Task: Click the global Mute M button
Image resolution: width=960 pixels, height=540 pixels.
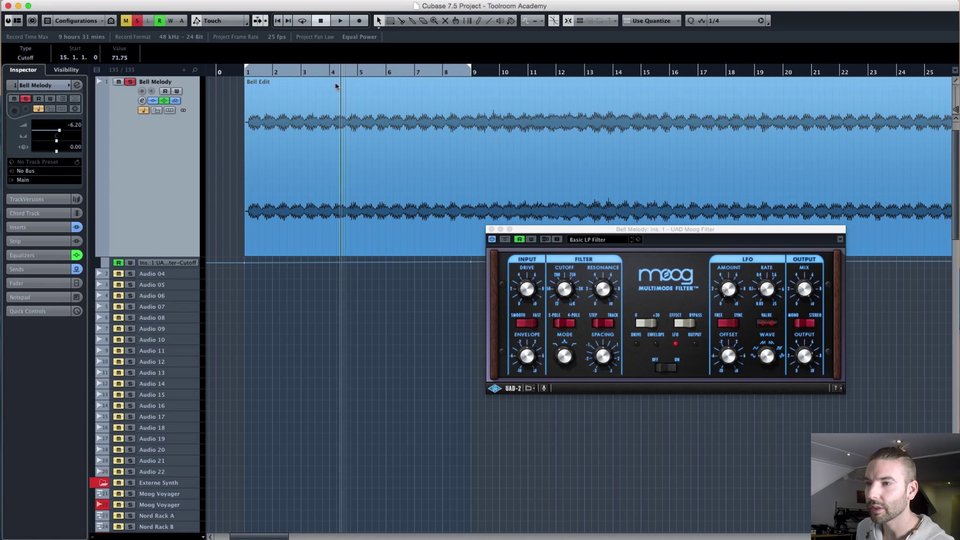Action: (x=126, y=21)
